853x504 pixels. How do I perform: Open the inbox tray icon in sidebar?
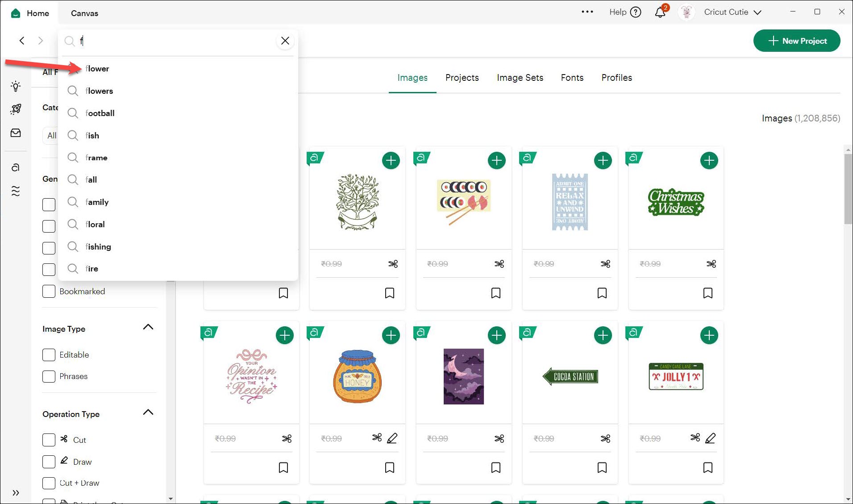pyautogui.click(x=16, y=133)
